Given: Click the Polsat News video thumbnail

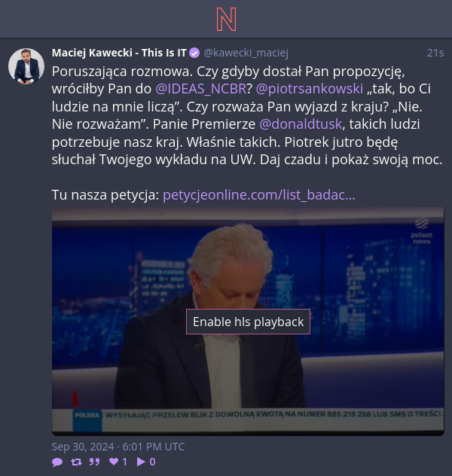Looking at the screenshot, I should 248,322.
